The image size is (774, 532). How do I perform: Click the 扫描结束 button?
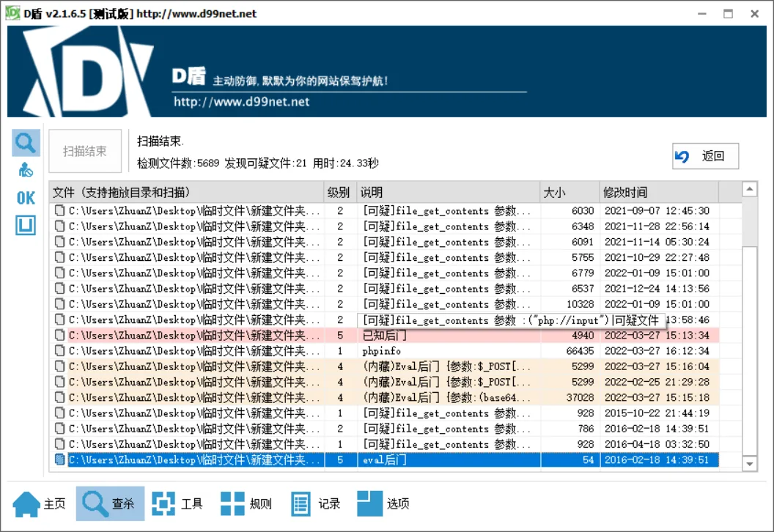click(85, 152)
